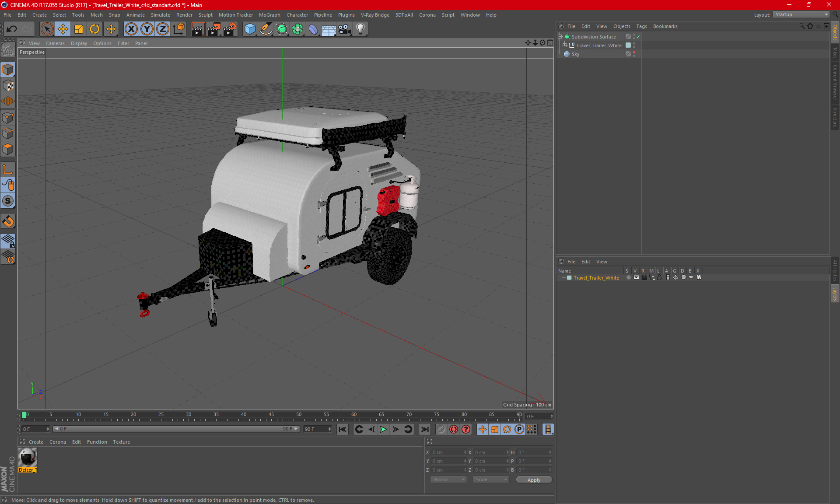Click the Undo arrow icon

click(12, 29)
